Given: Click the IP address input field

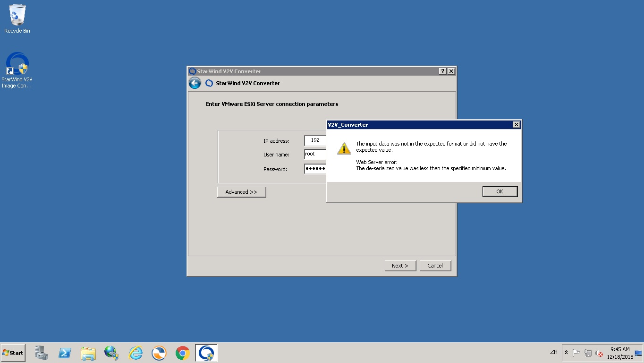Looking at the screenshot, I should [315, 140].
